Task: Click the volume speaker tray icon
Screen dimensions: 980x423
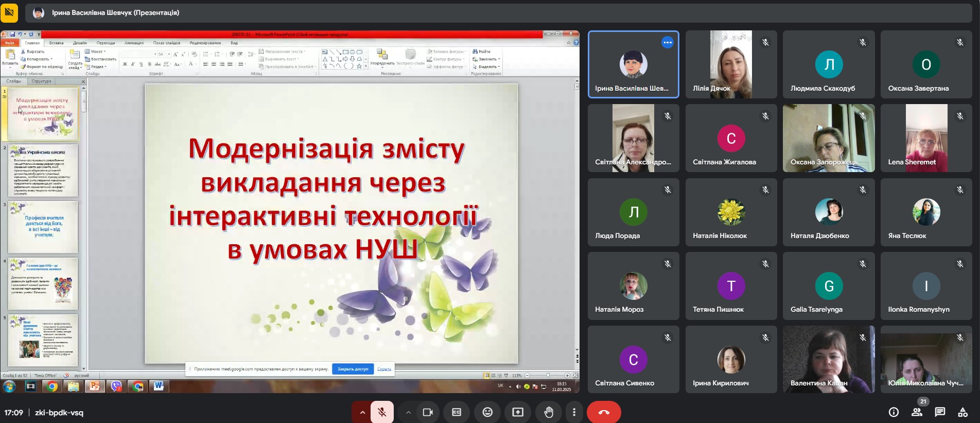Action: tap(518, 386)
